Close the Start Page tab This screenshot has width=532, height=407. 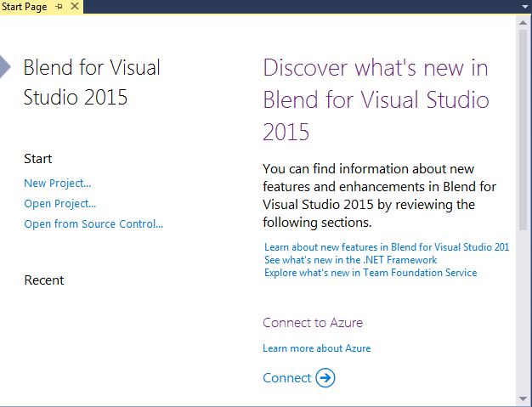click(x=74, y=7)
